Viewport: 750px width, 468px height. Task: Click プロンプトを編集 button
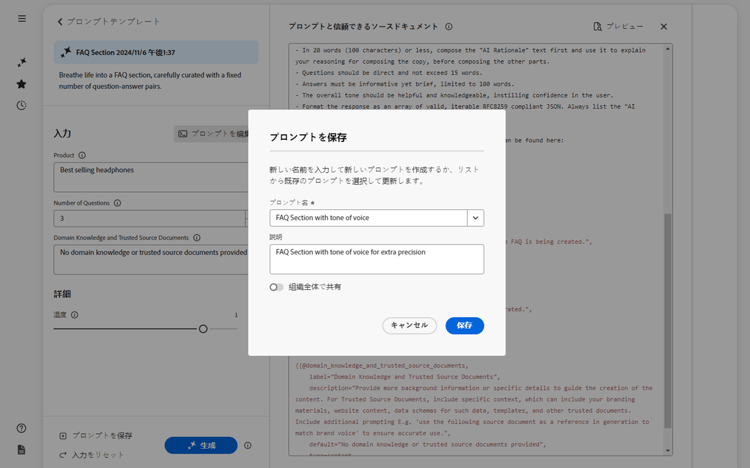point(212,134)
